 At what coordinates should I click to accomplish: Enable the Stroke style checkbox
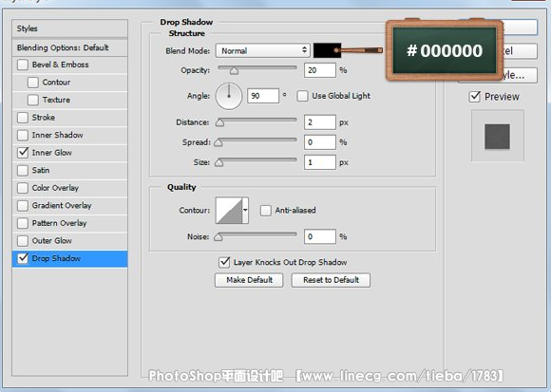click(23, 117)
